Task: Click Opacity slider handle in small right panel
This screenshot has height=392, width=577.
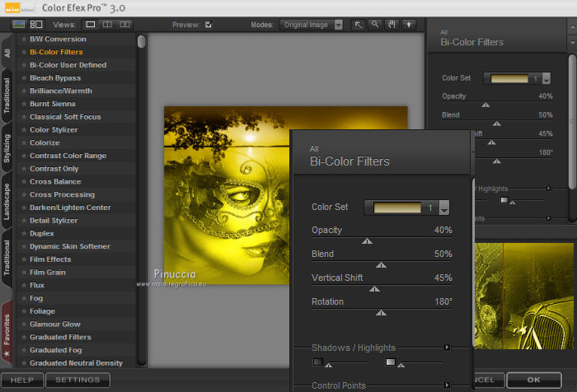Action: (486, 105)
